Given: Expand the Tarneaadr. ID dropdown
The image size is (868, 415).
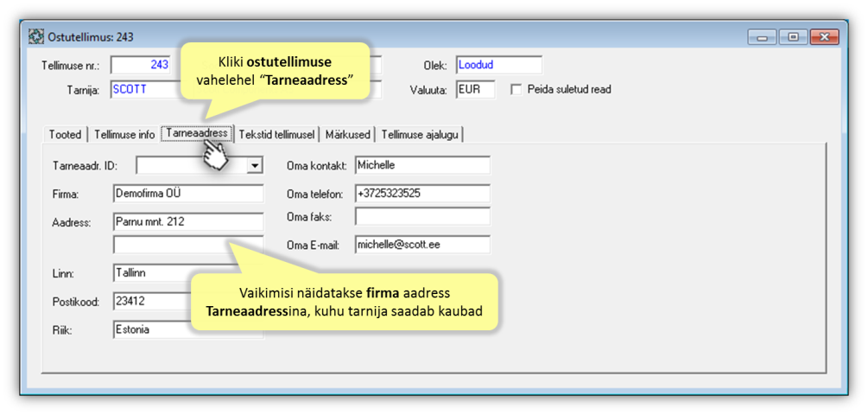Looking at the screenshot, I should [254, 166].
